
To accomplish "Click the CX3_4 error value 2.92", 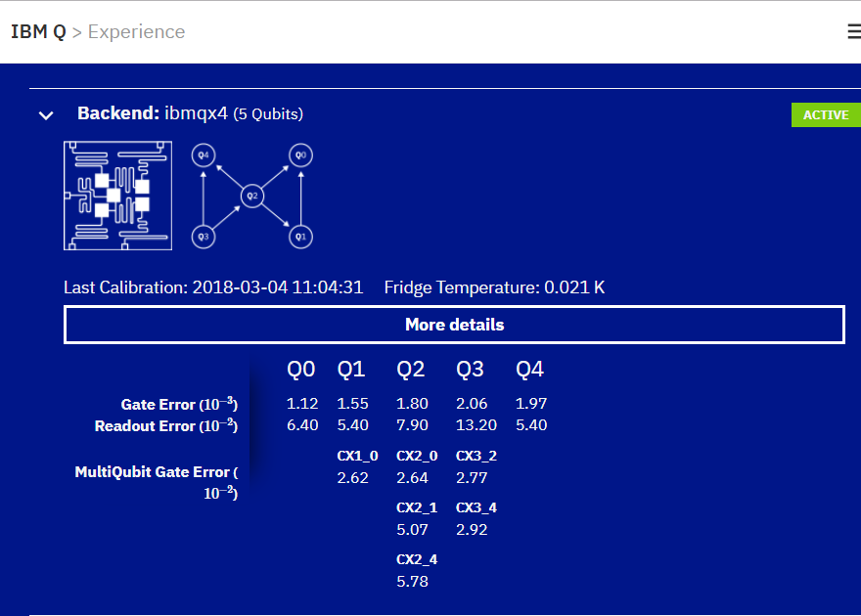I will (472, 530).
